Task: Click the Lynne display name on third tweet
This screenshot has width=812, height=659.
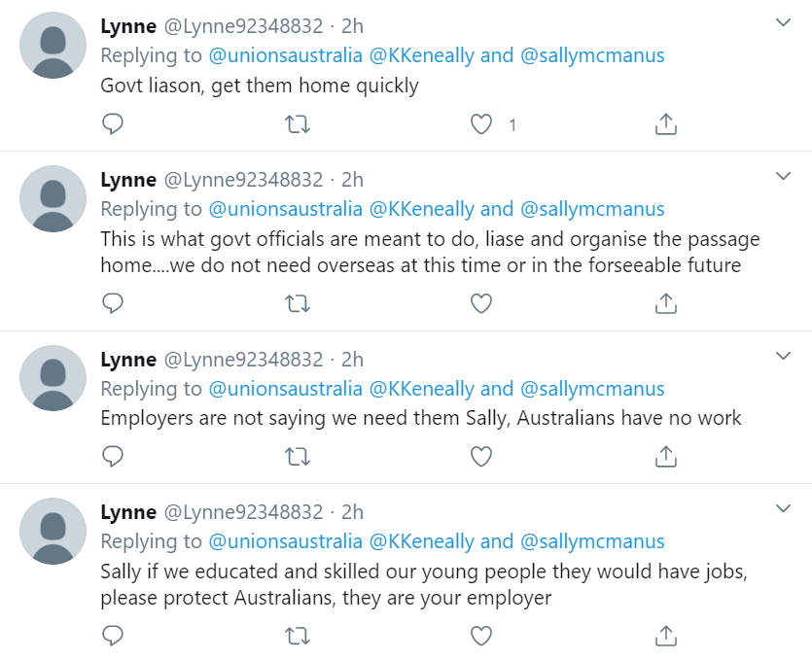Action: point(128,360)
